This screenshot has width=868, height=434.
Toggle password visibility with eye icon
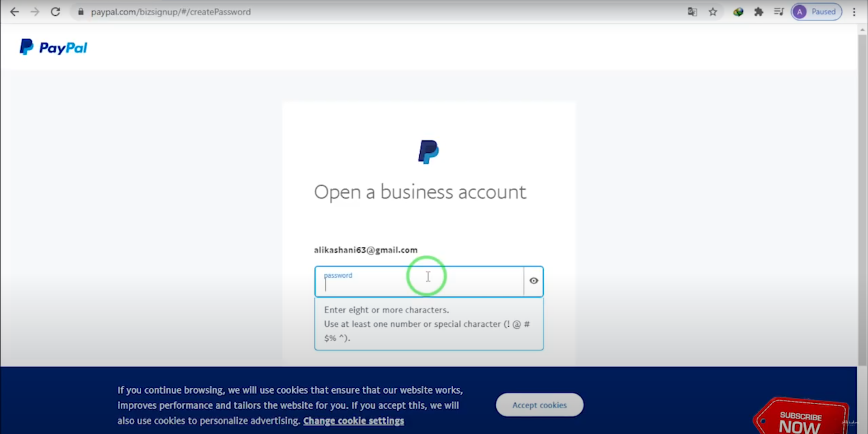click(534, 281)
